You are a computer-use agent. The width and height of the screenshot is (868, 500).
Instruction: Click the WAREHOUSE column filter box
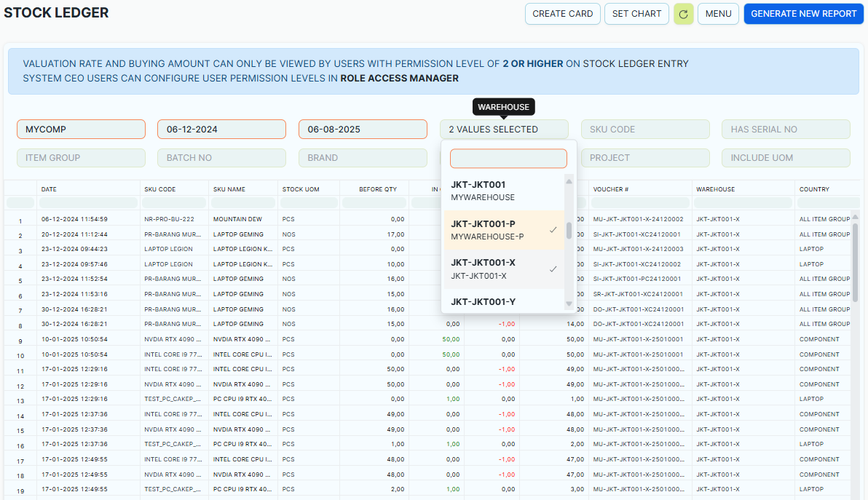743,203
